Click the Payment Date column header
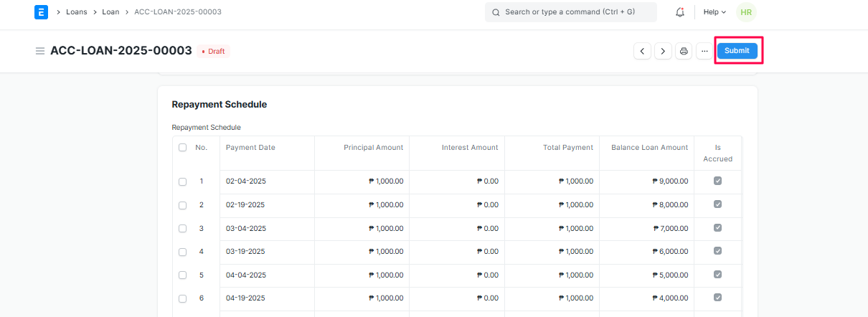This screenshot has width=868, height=317. [250, 148]
